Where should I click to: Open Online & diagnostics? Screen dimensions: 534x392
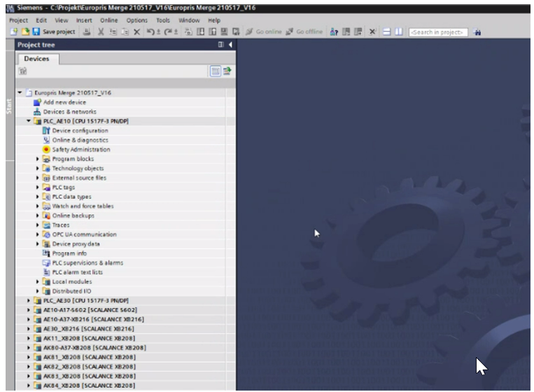80,140
